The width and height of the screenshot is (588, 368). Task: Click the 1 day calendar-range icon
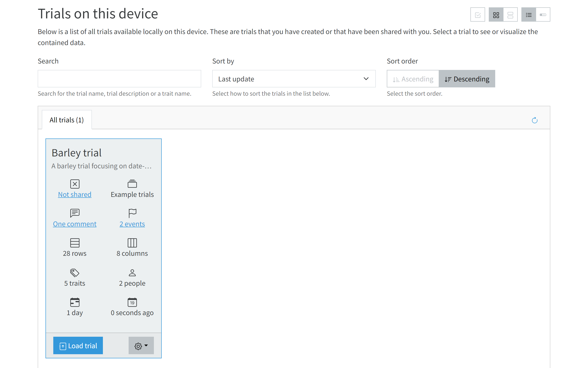coord(75,302)
